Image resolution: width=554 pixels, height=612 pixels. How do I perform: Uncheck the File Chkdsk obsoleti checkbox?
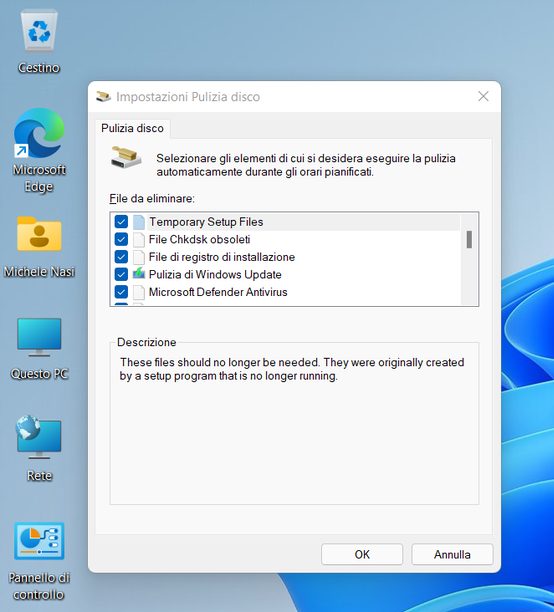pyautogui.click(x=121, y=239)
